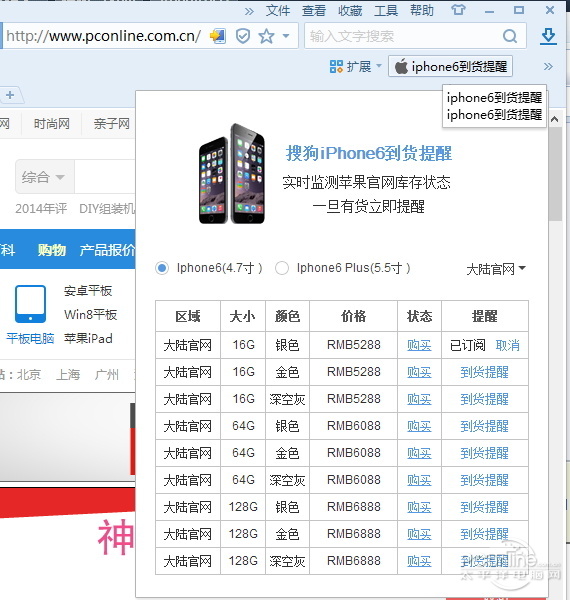
Task: Click 购买 for 64G 银色
Action: click(x=419, y=426)
